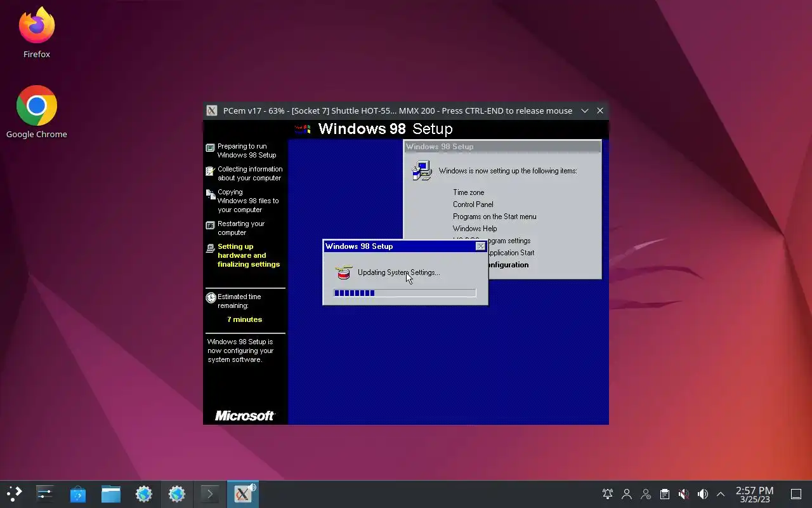Image resolution: width=812 pixels, height=508 pixels.
Task: Click the PCem window title bar text
Action: click(x=398, y=110)
